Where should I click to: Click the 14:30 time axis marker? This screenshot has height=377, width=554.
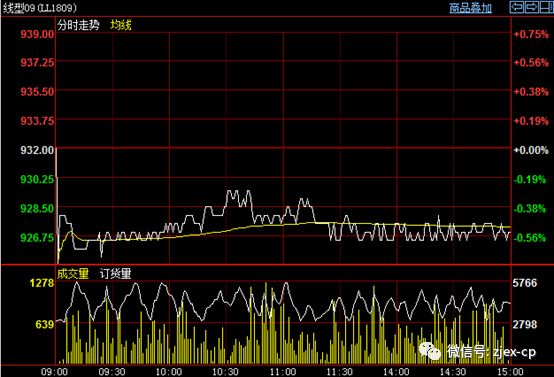tap(453, 372)
